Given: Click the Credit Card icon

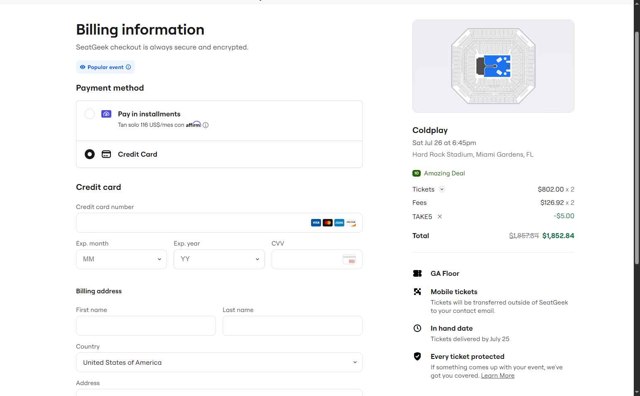Looking at the screenshot, I should [106, 154].
